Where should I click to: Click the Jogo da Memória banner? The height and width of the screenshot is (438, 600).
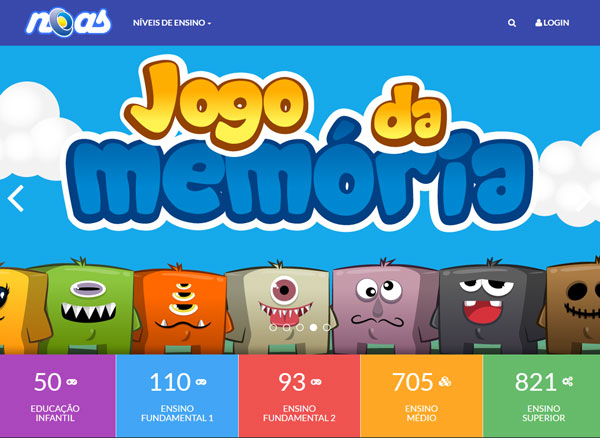[300, 200]
